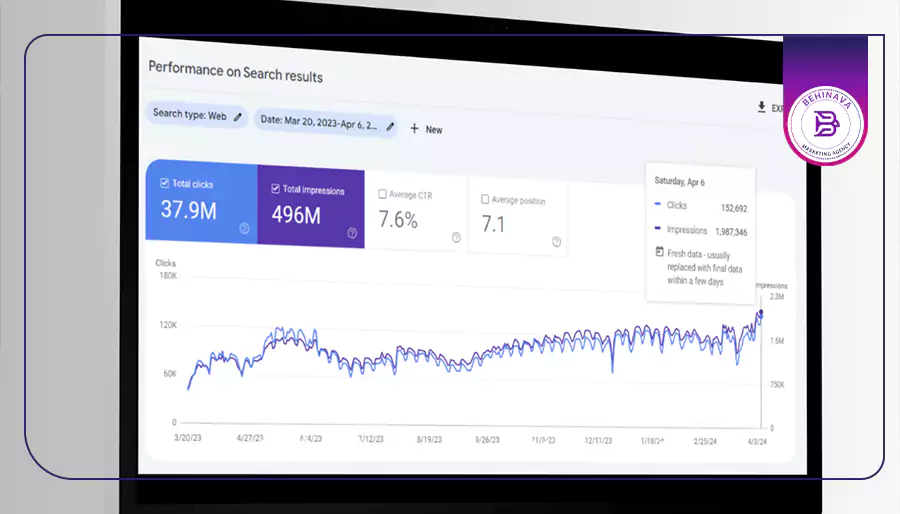Open help icon on Total clicks card
This screenshot has height=514, width=900.
(x=244, y=229)
